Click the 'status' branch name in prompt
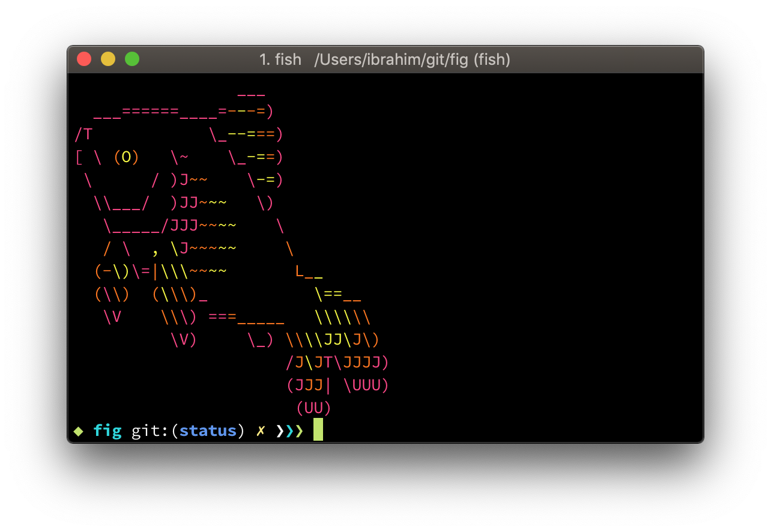This screenshot has height=532, width=771. tap(208, 431)
